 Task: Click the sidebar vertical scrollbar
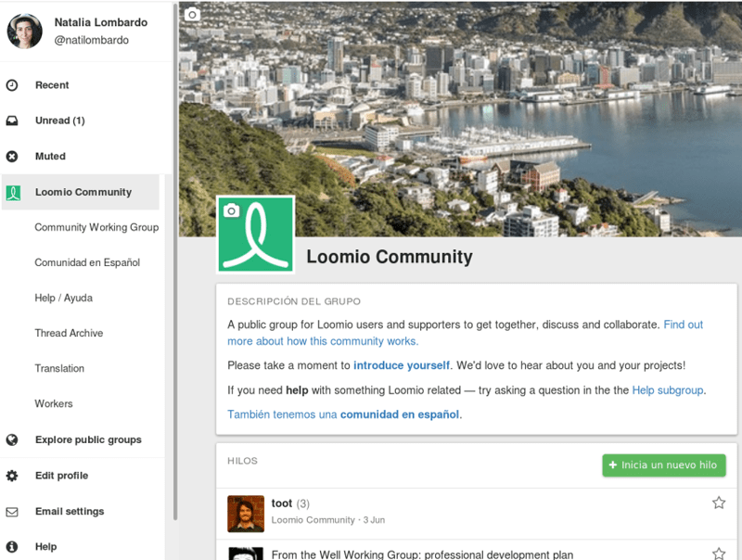(175, 261)
